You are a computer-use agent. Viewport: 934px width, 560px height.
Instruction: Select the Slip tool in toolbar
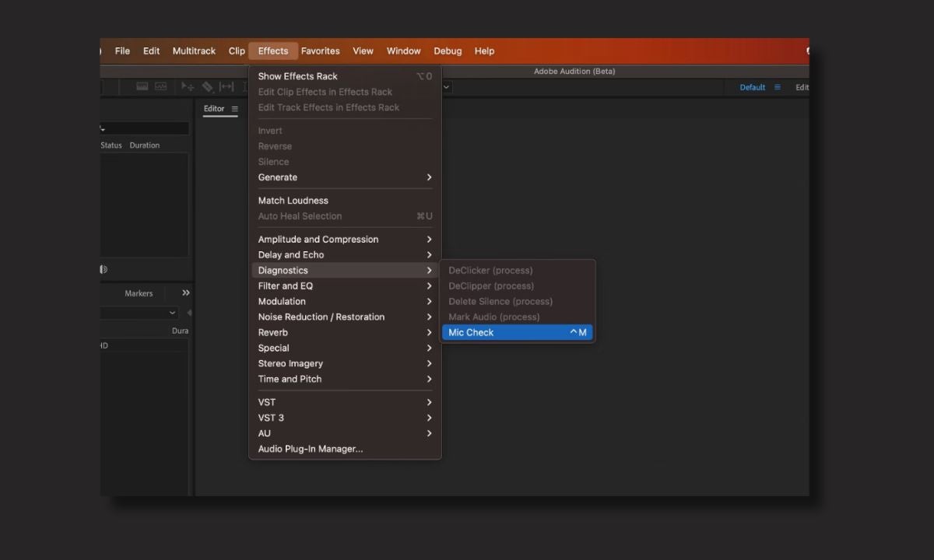pos(226,87)
